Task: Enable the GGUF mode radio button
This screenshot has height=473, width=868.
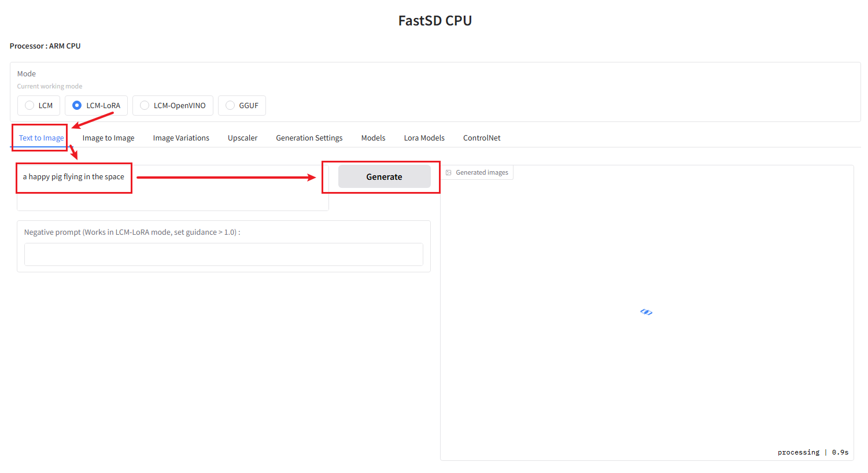Action: 230,105
